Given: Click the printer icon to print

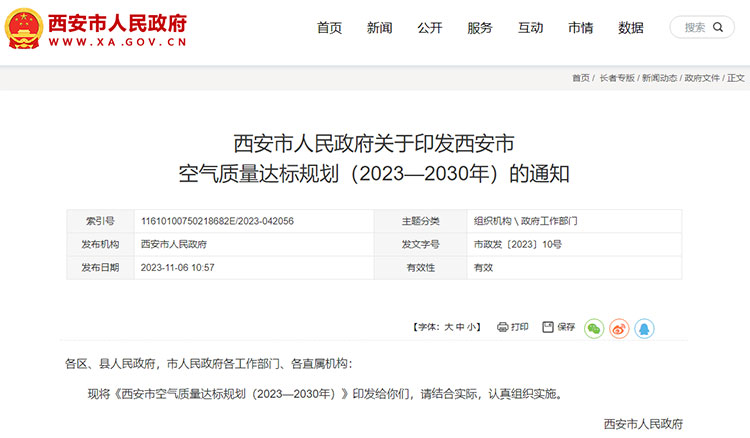Looking at the screenshot, I should [x=504, y=327].
